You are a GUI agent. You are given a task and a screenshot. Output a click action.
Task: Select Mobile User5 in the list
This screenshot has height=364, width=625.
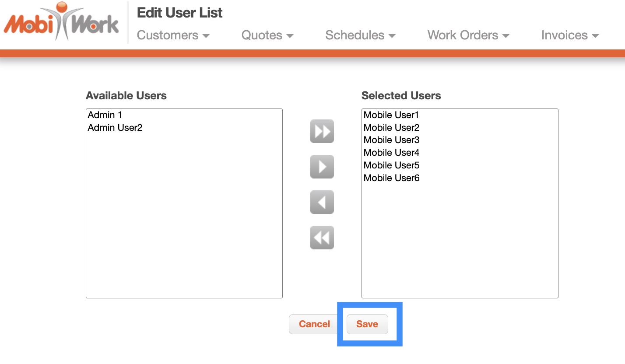(x=391, y=165)
